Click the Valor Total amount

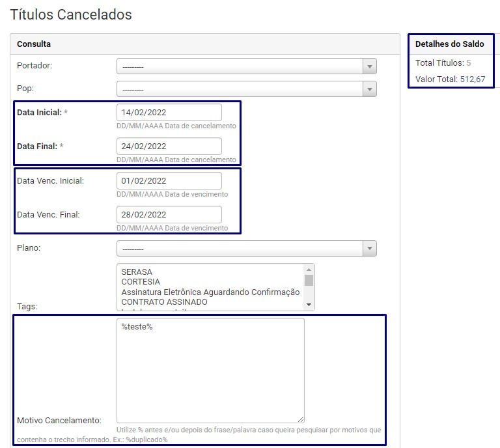[x=472, y=79]
